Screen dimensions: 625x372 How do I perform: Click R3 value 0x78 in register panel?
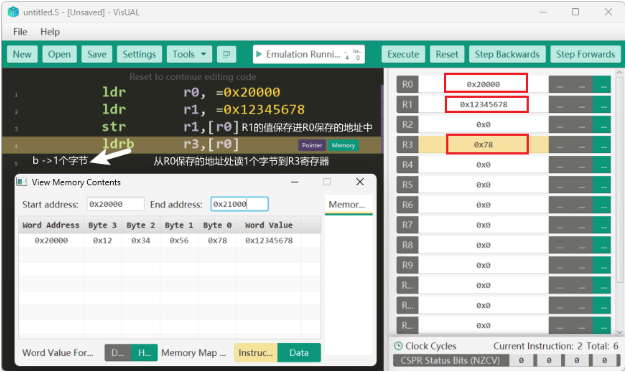click(483, 145)
